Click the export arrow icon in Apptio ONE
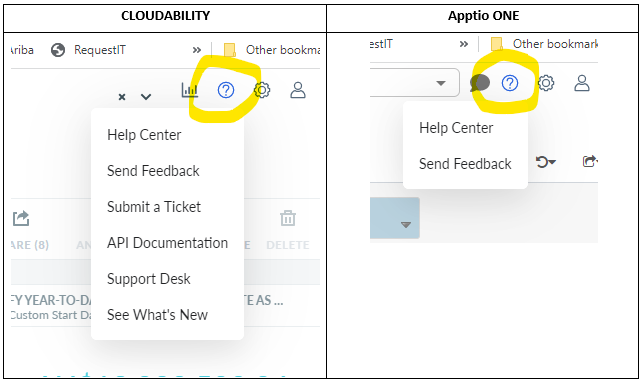Image resolution: width=644 pixels, height=385 pixels. (590, 161)
